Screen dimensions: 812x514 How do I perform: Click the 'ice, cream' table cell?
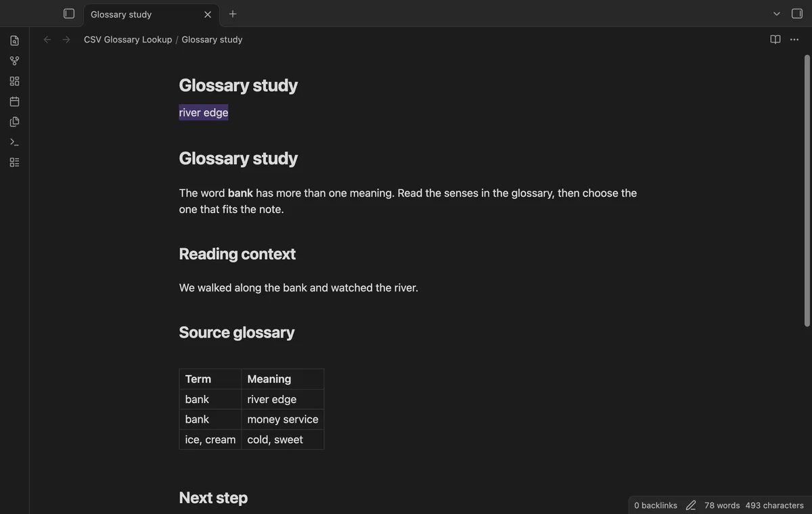pos(210,440)
